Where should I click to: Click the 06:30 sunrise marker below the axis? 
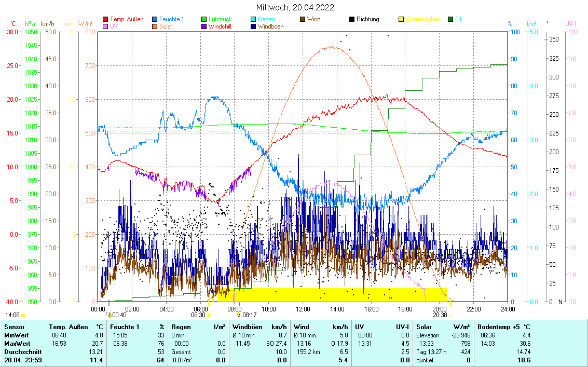(x=198, y=315)
